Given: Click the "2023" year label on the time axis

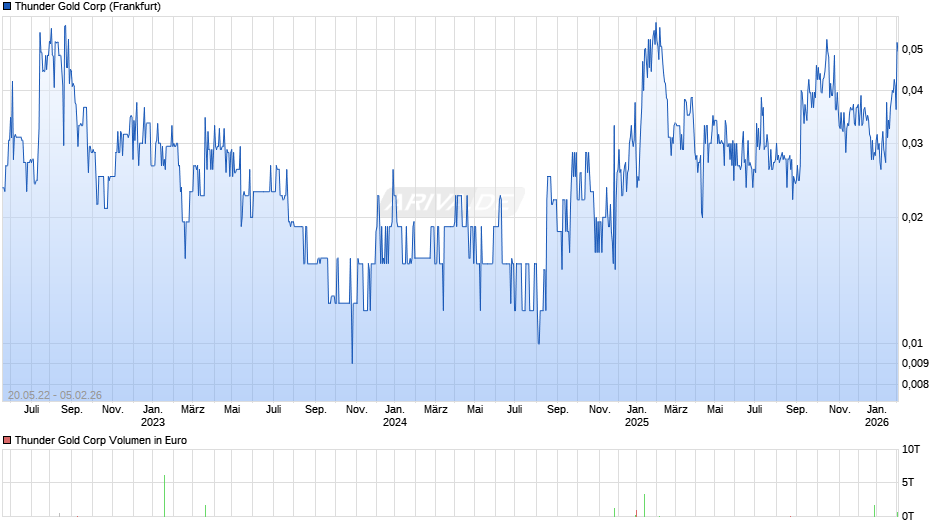Looking at the screenshot, I should [x=153, y=422].
